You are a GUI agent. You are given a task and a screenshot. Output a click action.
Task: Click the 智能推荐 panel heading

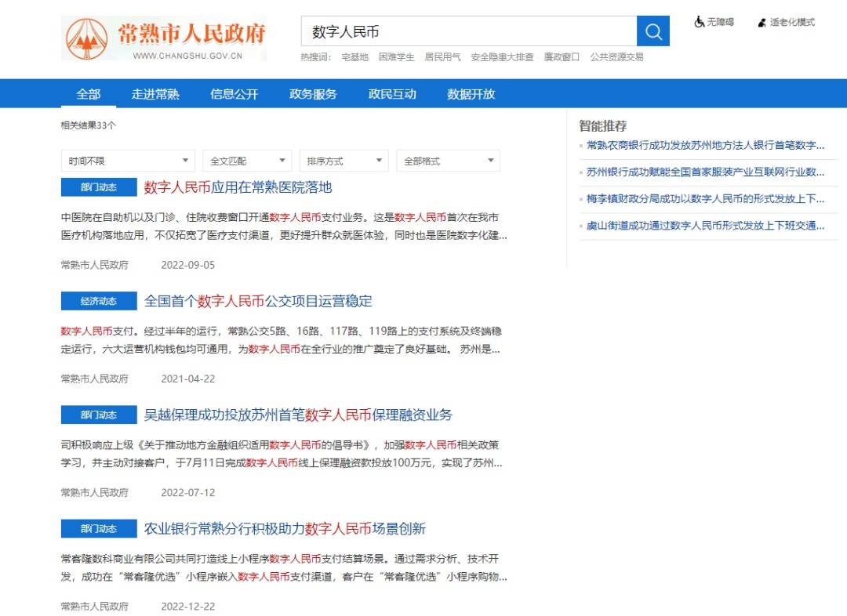click(603, 126)
